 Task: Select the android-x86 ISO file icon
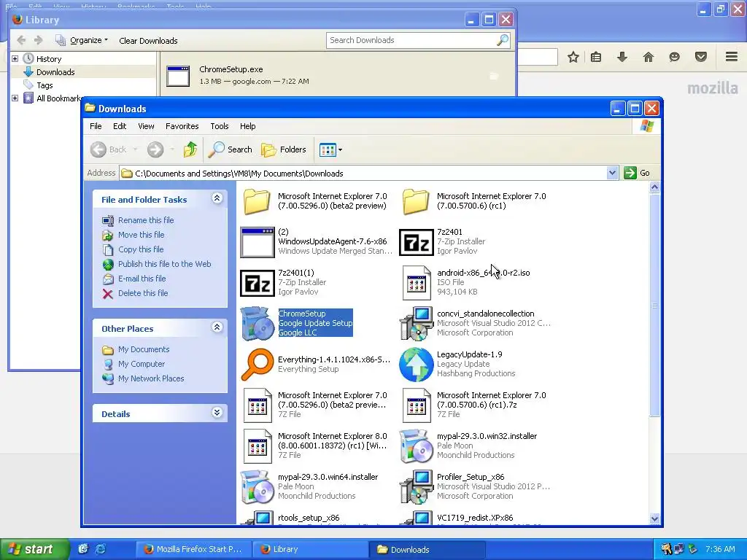tap(416, 283)
